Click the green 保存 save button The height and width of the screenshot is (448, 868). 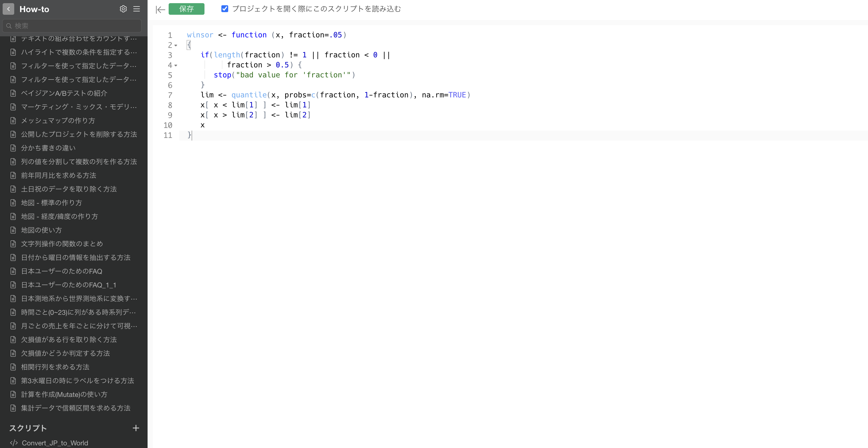click(x=186, y=9)
